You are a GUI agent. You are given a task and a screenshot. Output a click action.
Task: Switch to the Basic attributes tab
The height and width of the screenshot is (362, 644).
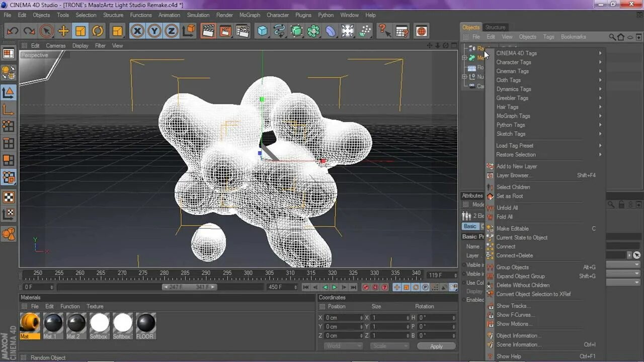point(470,226)
